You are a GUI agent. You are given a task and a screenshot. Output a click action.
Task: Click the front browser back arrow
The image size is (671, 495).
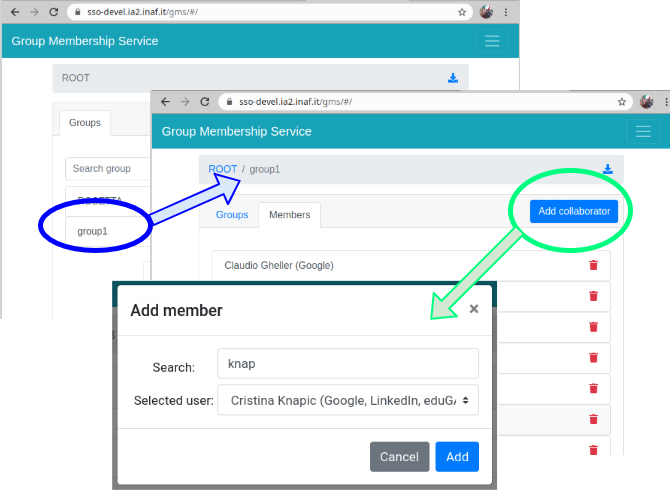(165, 102)
